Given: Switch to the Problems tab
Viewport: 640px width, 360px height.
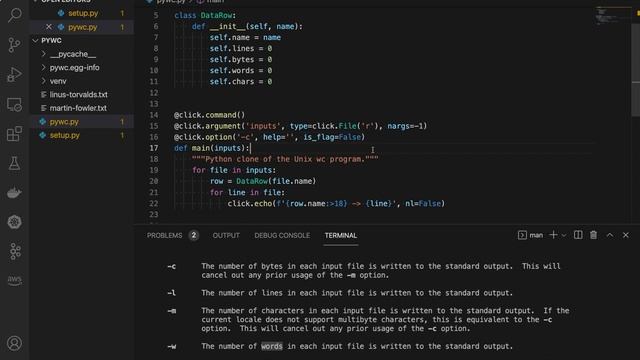Looking at the screenshot, I should 164,236.
